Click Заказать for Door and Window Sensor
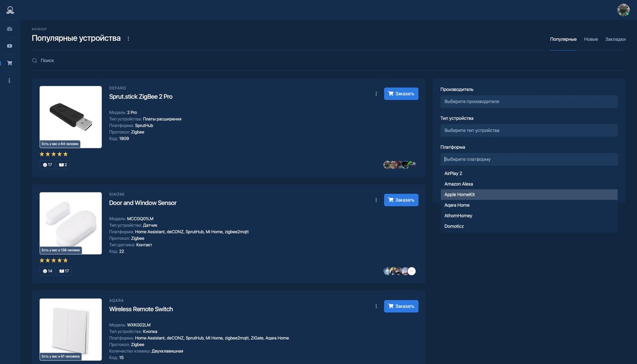The width and height of the screenshot is (637, 364). point(401,200)
